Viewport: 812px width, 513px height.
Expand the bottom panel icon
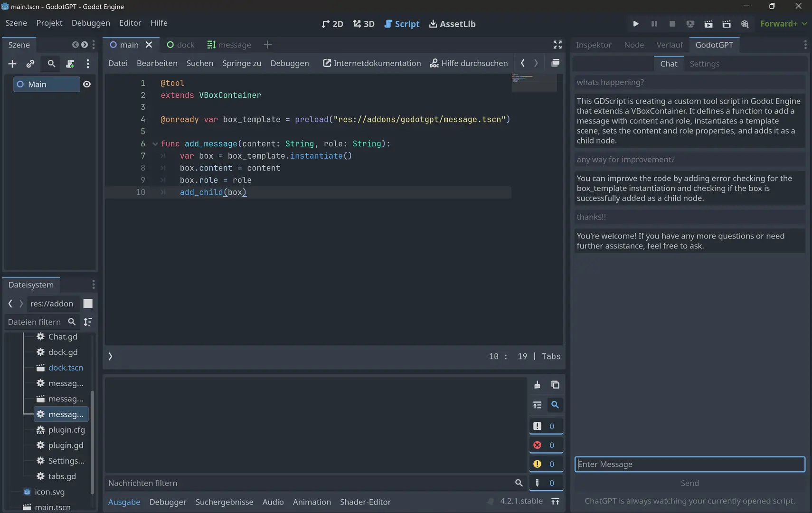(555, 502)
